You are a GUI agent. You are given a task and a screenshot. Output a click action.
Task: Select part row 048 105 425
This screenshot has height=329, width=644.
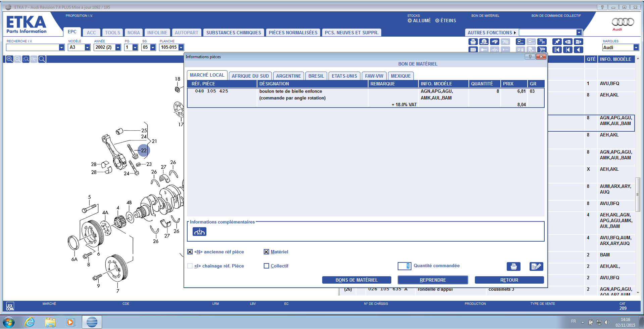[366, 98]
